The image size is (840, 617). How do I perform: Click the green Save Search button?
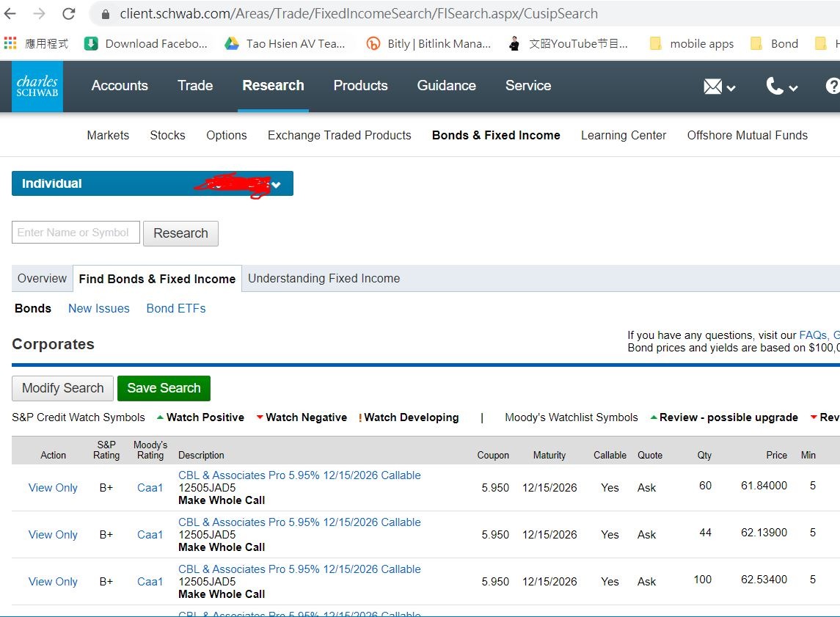pos(164,388)
